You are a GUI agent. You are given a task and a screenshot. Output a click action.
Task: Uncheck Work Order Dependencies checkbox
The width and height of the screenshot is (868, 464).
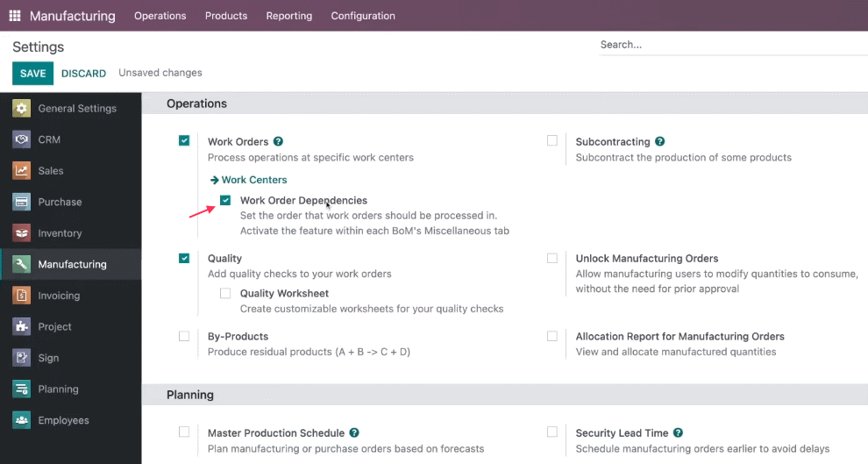225,200
